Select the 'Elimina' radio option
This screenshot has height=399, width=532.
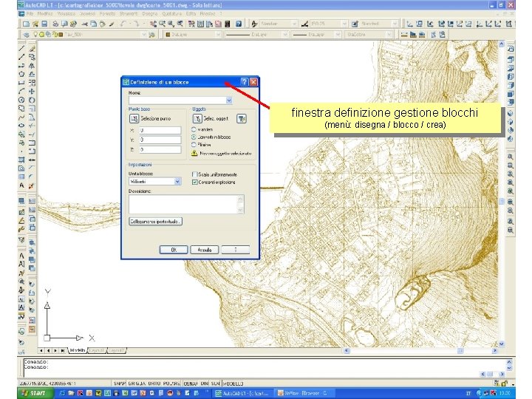pos(194,145)
